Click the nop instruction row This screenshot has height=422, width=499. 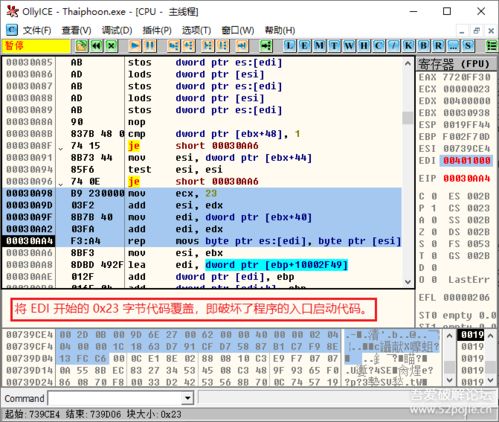[202, 122]
